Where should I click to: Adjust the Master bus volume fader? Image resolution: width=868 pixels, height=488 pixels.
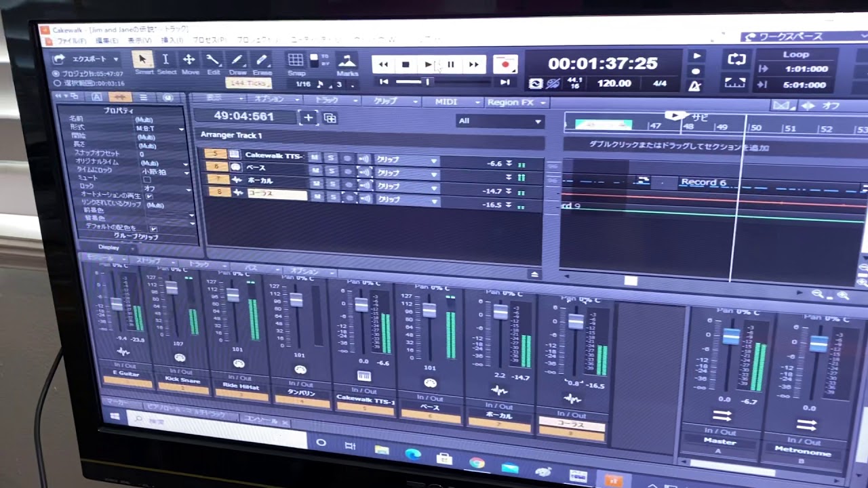pos(730,336)
